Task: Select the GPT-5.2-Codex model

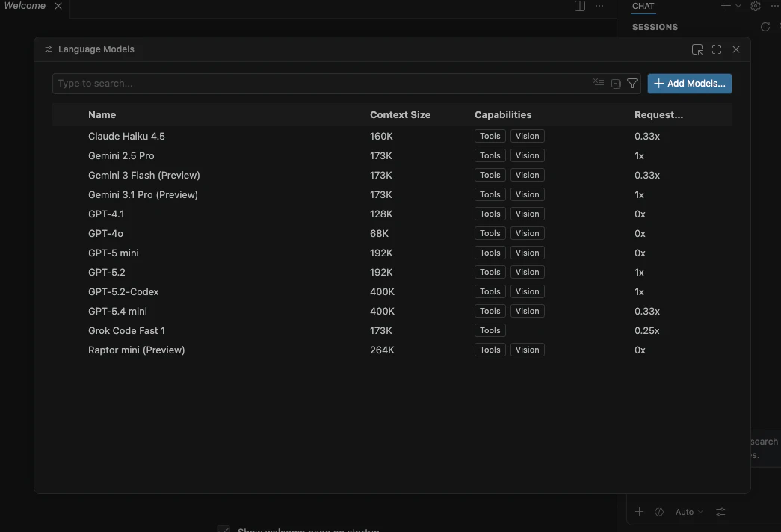Action: [x=392, y=291]
